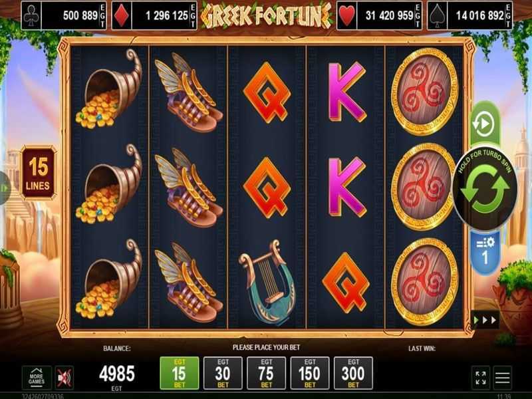Open the clubs jackpot counter
532x399 pixels.
click(64, 15)
